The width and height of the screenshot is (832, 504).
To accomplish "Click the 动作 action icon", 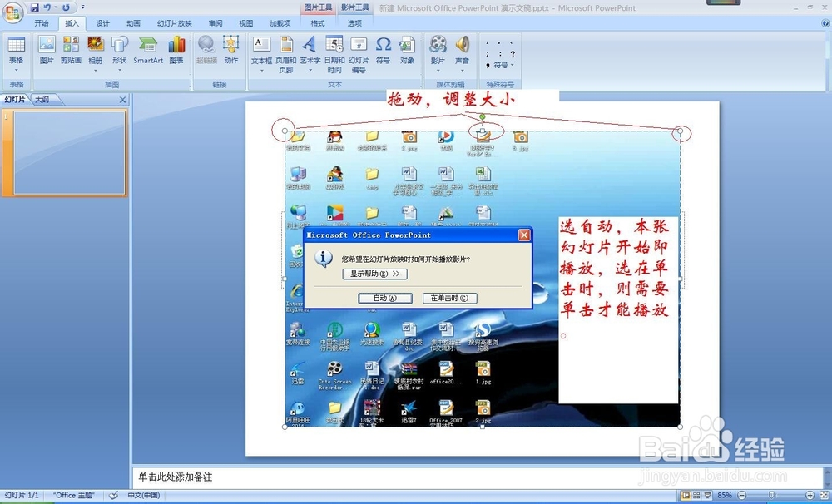I will [230, 51].
